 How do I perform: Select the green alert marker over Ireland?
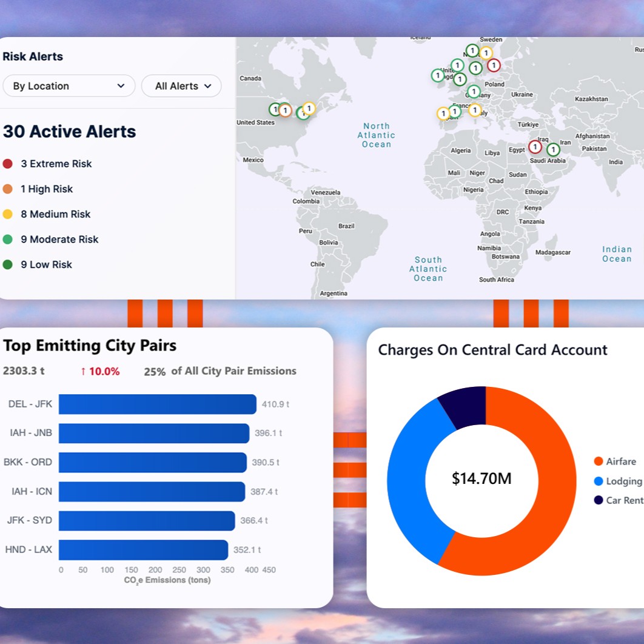(x=438, y=75)
